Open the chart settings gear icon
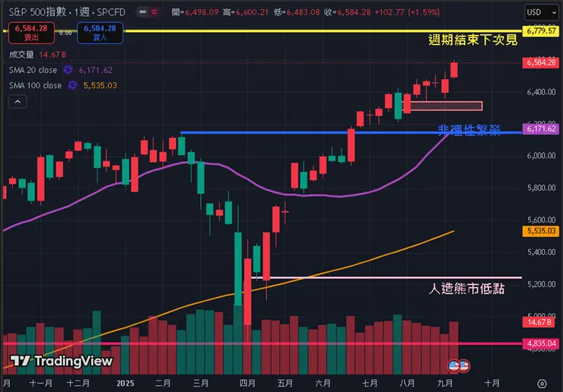 click(542, 384)
